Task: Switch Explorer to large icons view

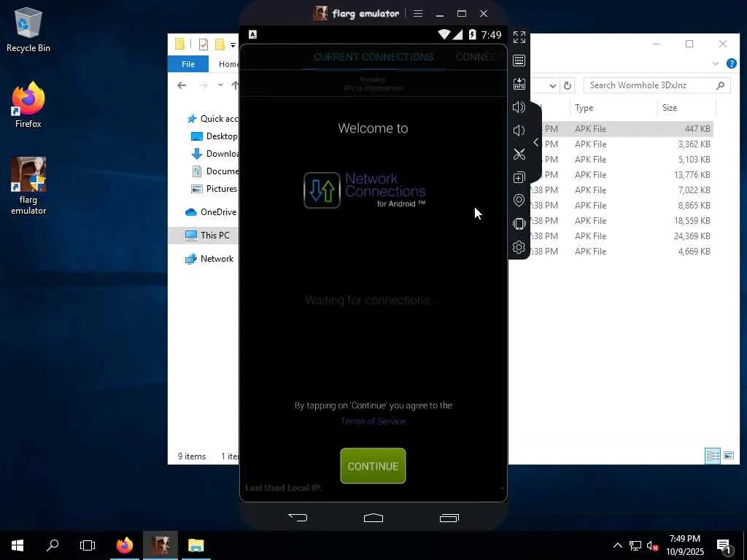Action: tap(729, 456)
